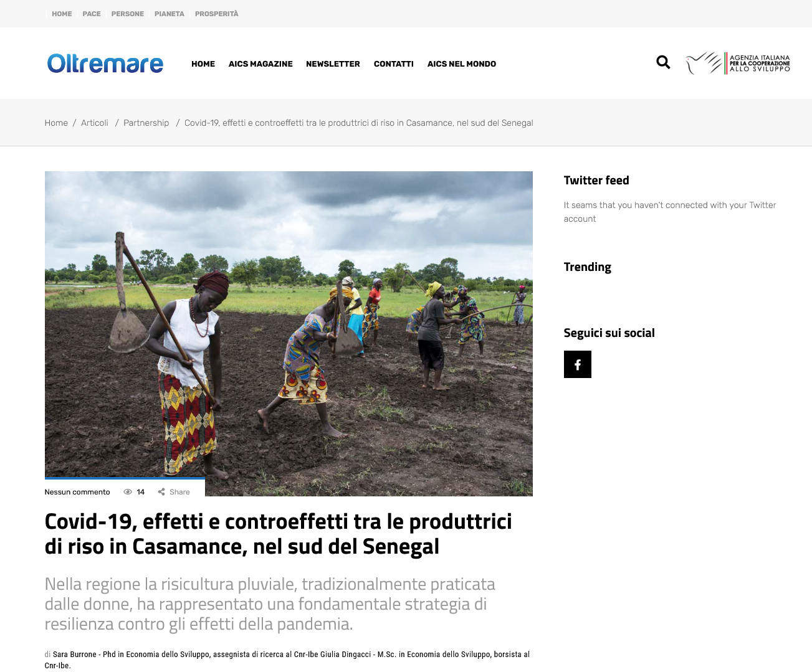Open Prosperità top bar link
Screen dimensions: 812x672
pyautogui.click(x=217, y=14)
